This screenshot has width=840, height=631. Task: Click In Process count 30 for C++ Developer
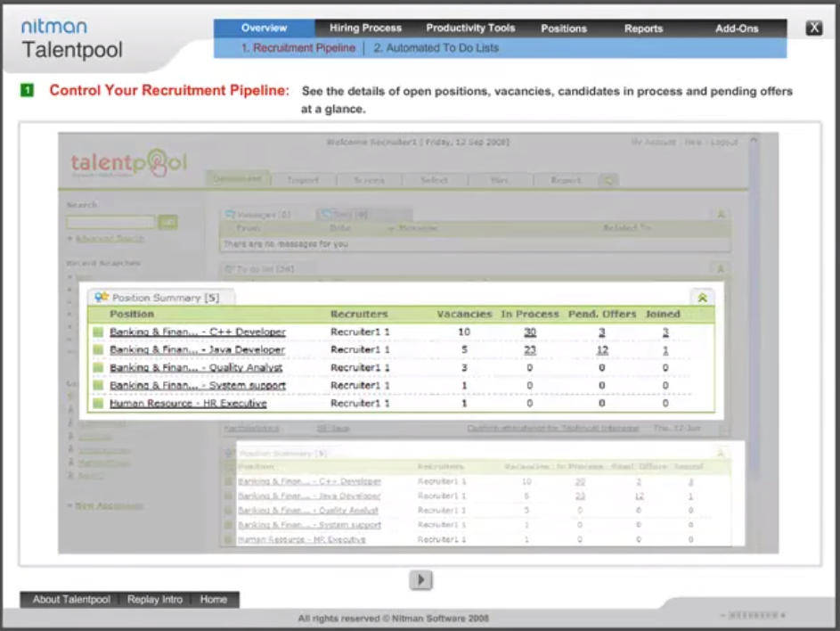point(530,332)
